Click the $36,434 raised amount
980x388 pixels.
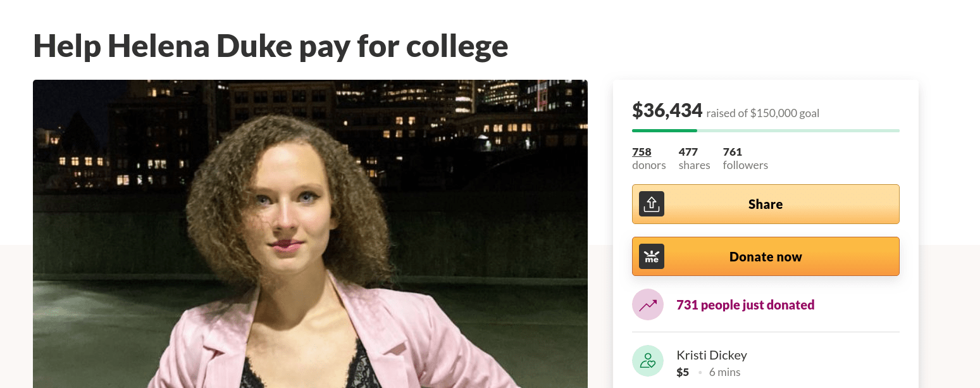coord(667,111)
